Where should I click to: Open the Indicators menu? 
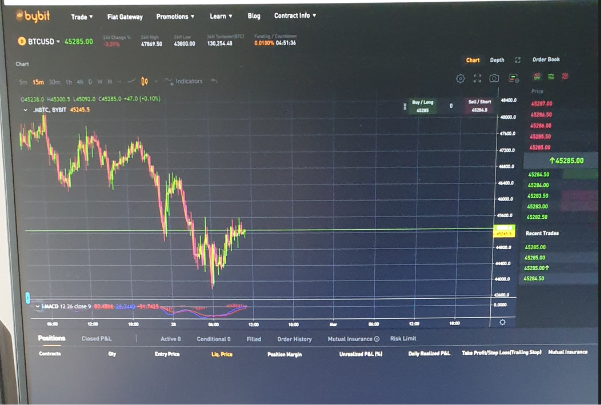click(x=184, y=81)
